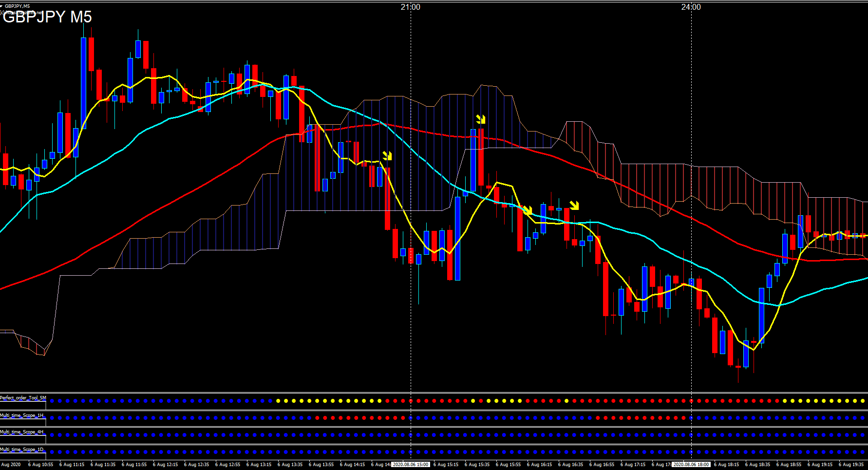Click the 6 Aug 13:35 time axis label
Viewport: 868px width, 470px height.
tap(290, 465)
